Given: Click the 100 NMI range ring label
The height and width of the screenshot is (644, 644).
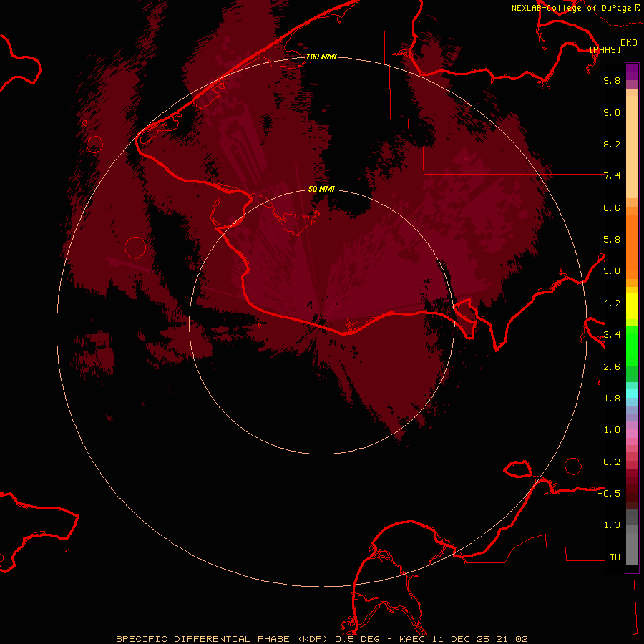Looking at the screenshot, I should tap(321, 57).
